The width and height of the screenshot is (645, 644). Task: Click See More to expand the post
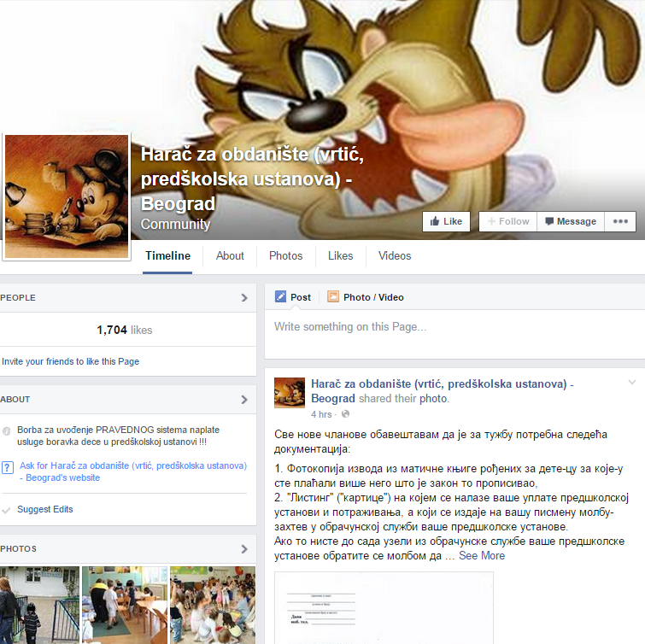pos(482,555)
